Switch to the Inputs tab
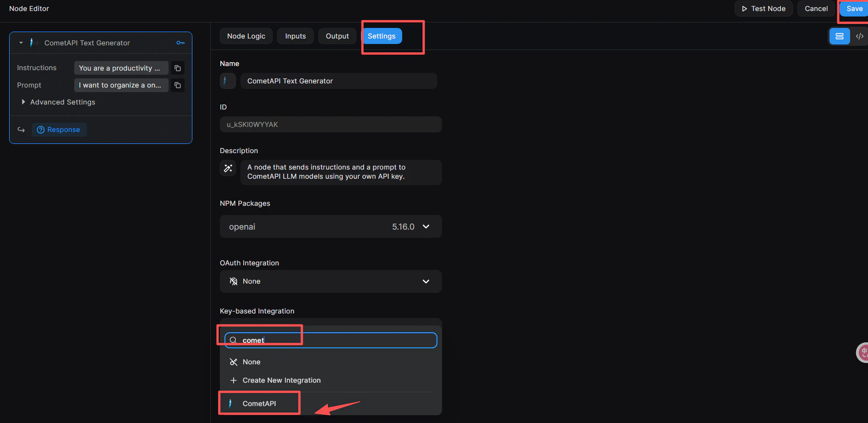Image resolution: width=868 pixels, height=423 pixels. pos(295,36)
